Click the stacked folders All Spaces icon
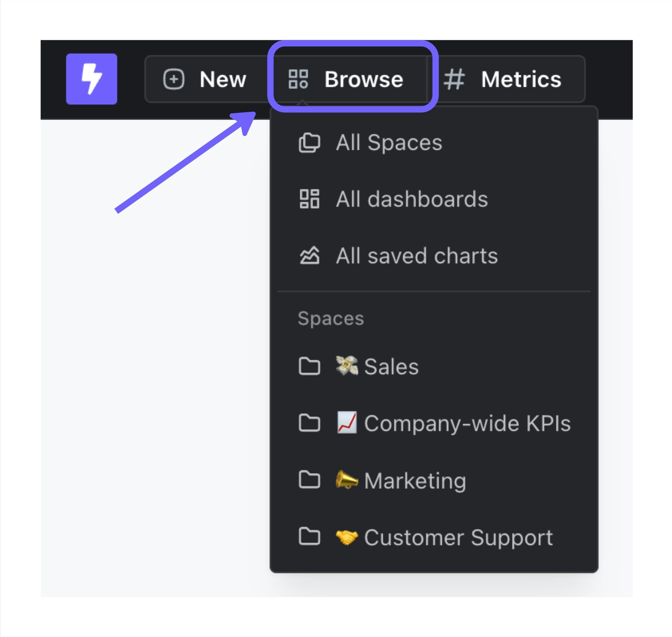 click(x=309, y=143)
